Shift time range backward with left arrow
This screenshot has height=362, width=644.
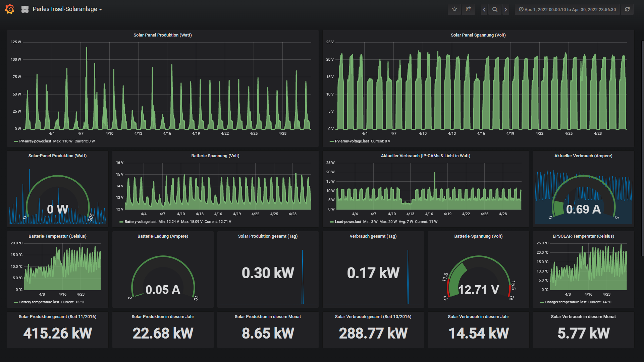click(484, 9)
